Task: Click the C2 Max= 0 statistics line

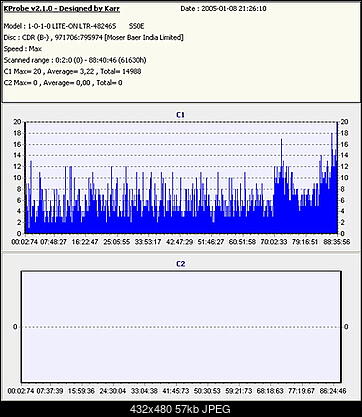Action: click(x=63, y=83)
